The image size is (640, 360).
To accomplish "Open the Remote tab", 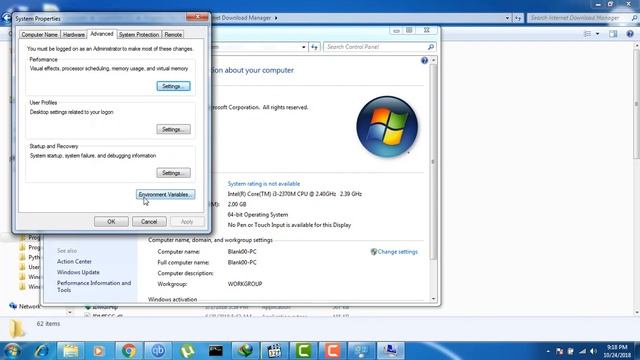I will coord(173,35).
